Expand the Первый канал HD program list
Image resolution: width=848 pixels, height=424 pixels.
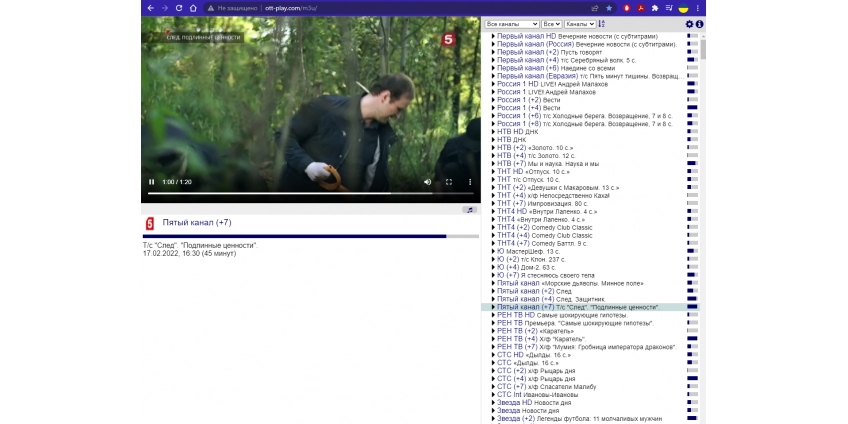[x=493, y=36]
